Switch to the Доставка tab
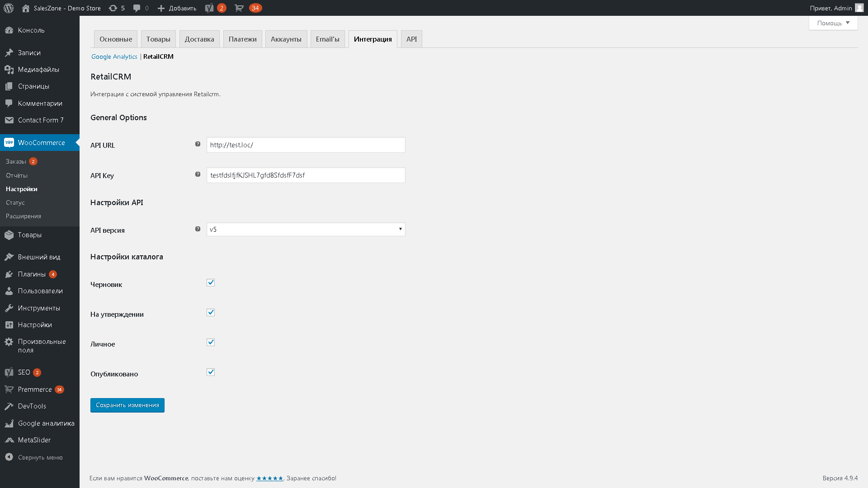Screen dimensions: 868x488 click(199, 39)
